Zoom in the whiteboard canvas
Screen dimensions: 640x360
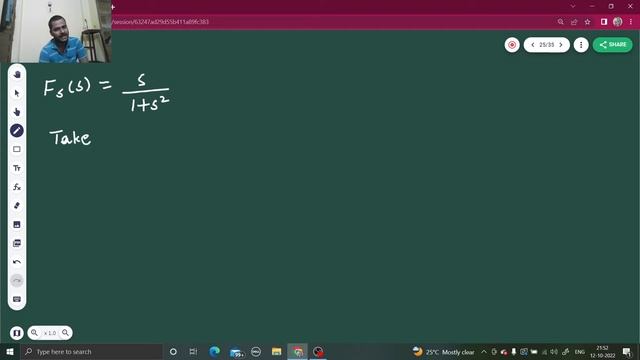[x=65, y=333]
